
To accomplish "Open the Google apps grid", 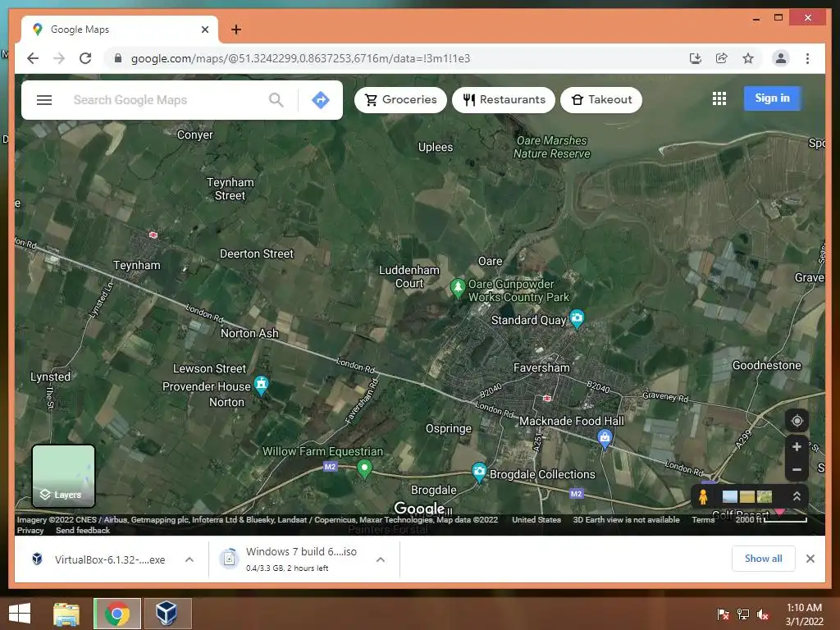I will coord(719,98).
